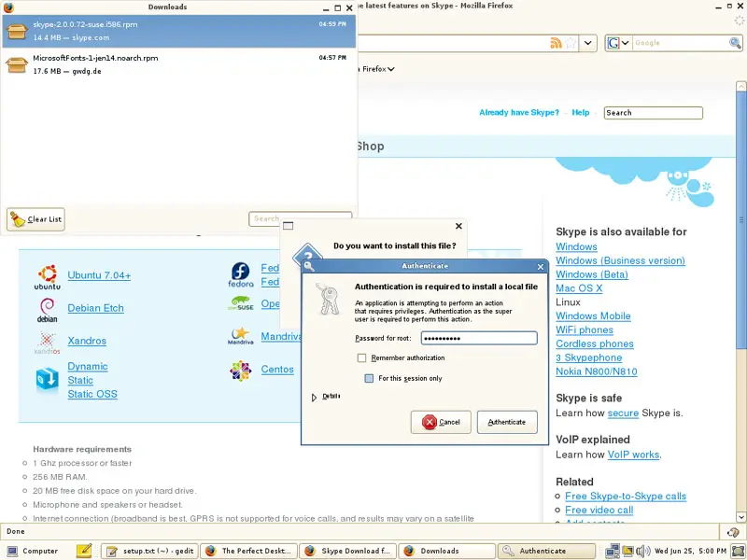Click the volume speaker icon in system tray

tap(642, 551)
